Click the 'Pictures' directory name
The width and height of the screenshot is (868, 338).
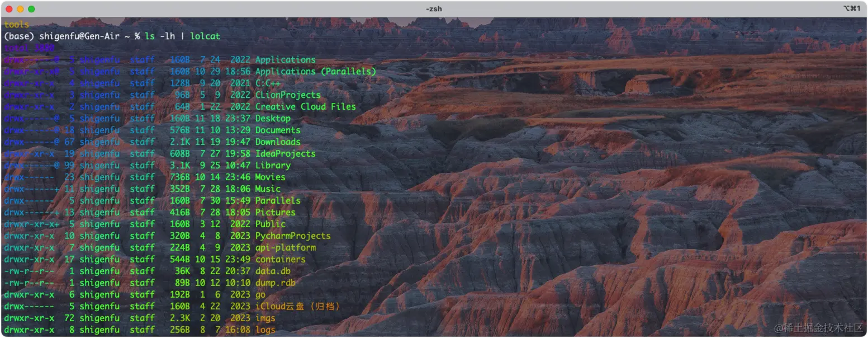coord(276,213)
